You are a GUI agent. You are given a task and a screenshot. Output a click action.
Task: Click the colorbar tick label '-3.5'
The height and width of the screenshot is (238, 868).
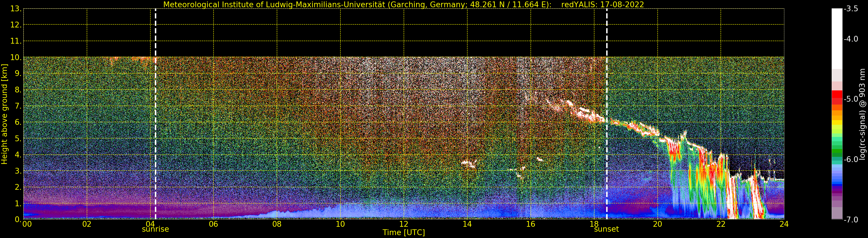(851, 9)
